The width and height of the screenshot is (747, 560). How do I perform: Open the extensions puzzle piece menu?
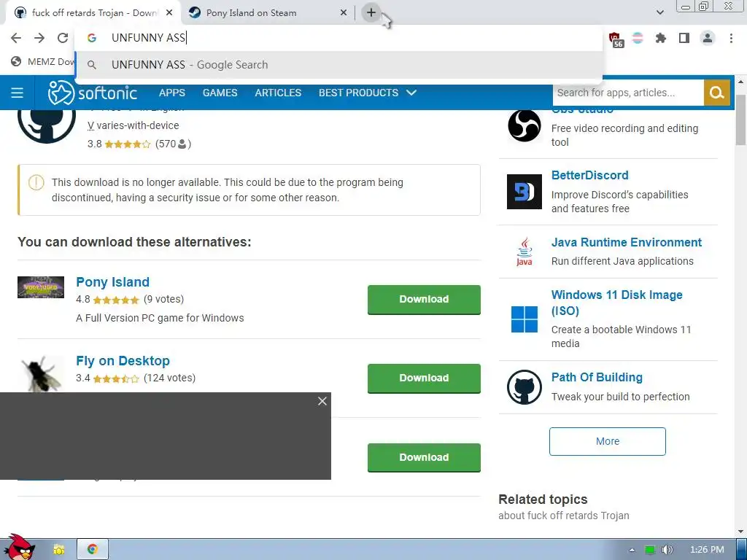point(660,38)
